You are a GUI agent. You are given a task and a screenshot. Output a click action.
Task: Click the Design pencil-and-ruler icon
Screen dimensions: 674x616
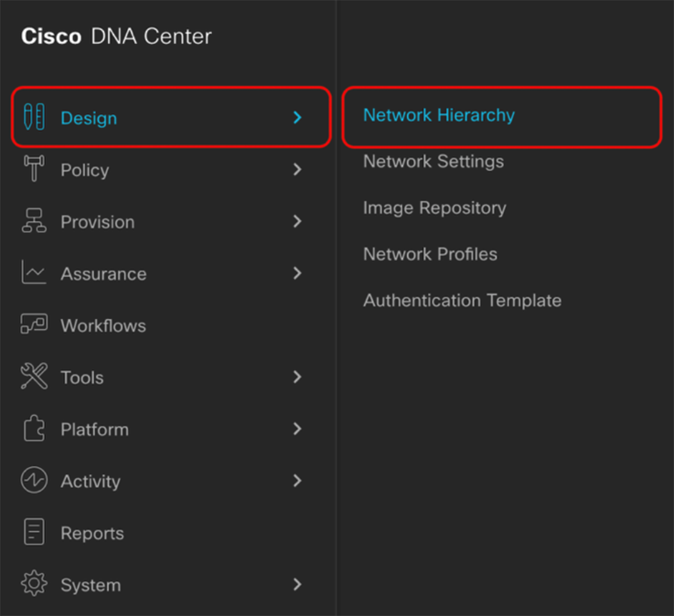point(34,116)
